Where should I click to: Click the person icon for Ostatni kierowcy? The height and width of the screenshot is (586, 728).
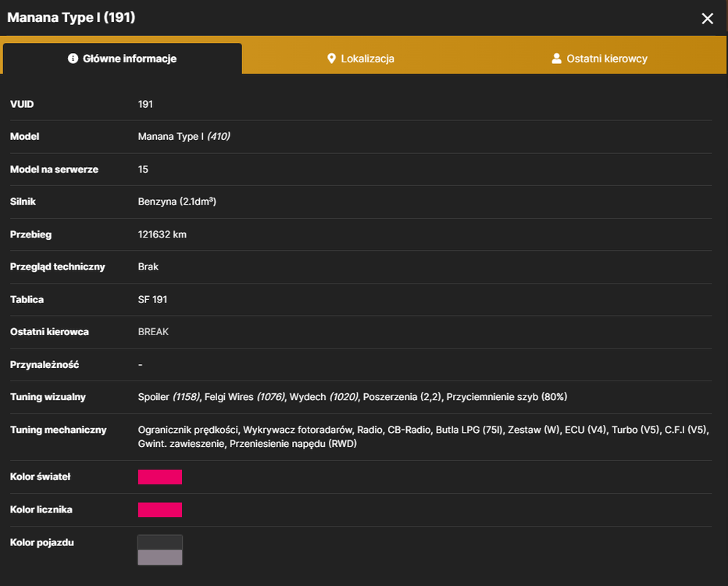point(556,59)
